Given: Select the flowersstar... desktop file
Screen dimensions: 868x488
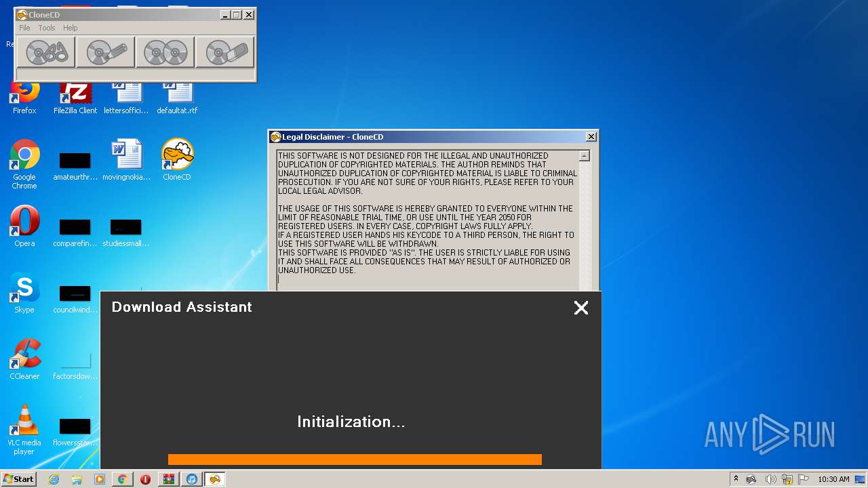Looking at the screenshot, I should [x=75, y=432].
